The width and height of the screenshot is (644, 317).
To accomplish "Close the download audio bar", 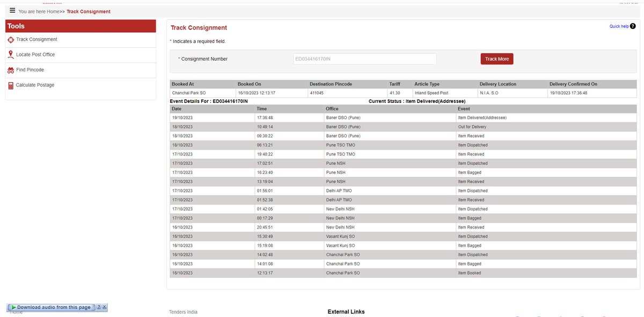I will pos(105,307).
